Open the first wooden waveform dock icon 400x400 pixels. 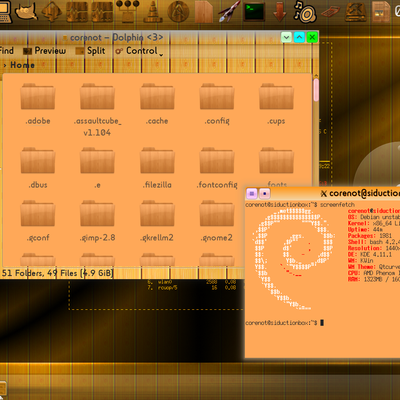coord(77,12)
